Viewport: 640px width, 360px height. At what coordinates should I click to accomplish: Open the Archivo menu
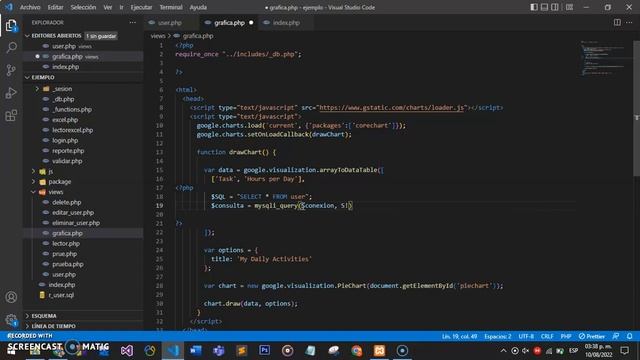tap(30, 7)
